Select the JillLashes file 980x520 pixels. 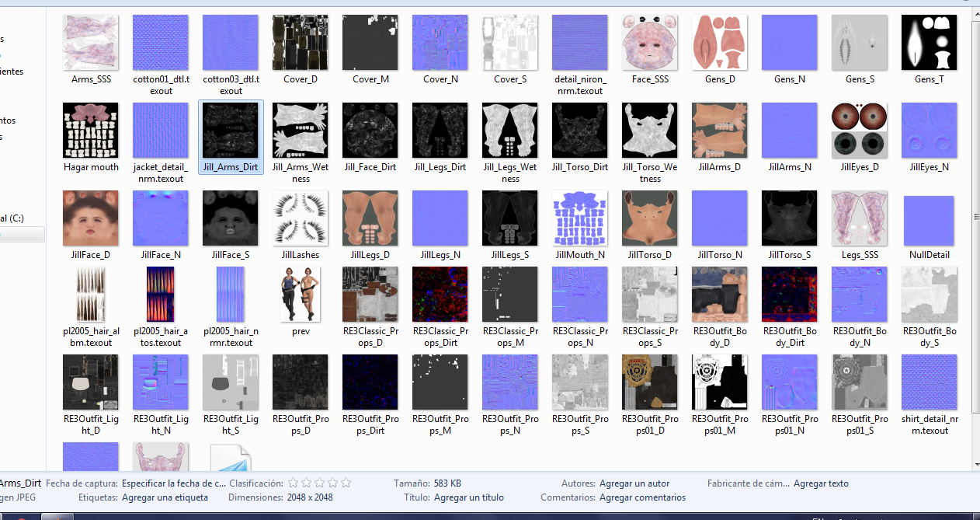click(301, 218)
